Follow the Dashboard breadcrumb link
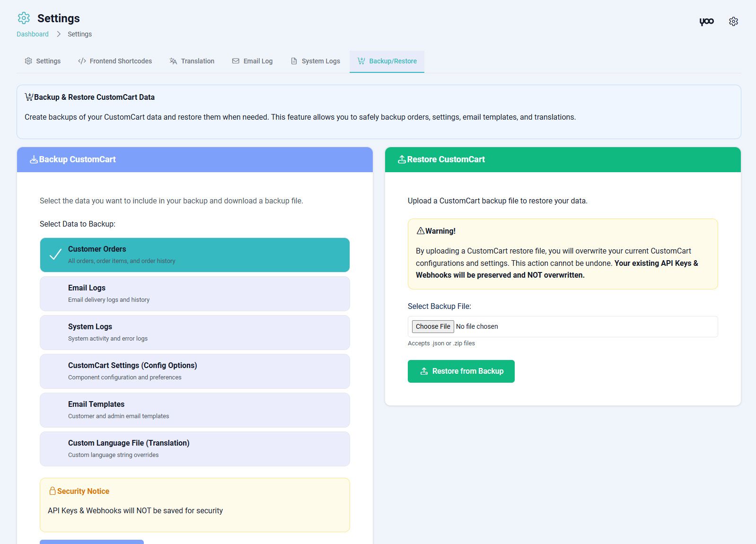Image resolution: width=756 pixels, height=544 pixels. (x=33, y=34)
